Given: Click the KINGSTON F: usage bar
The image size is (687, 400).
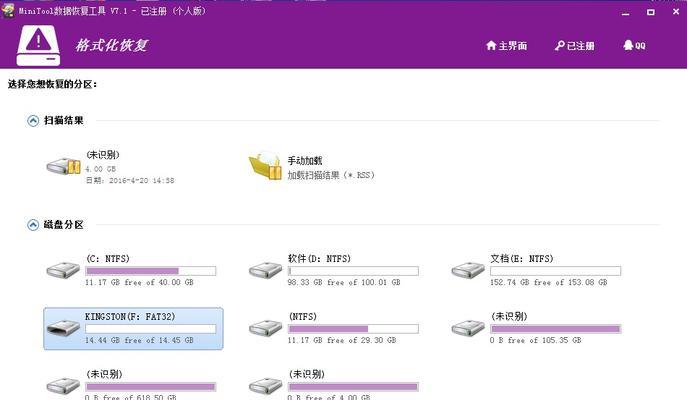Looking at the screenshot, I should click(x=151, y=329).
